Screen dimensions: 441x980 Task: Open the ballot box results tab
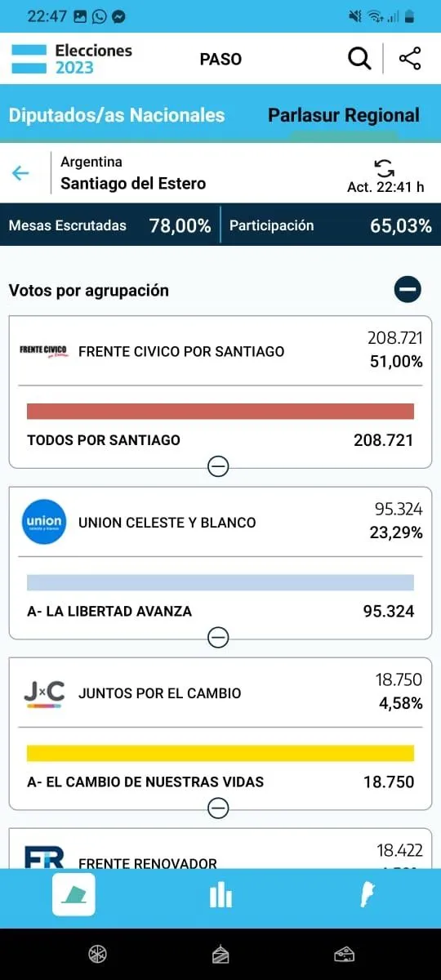coord(73,894)
